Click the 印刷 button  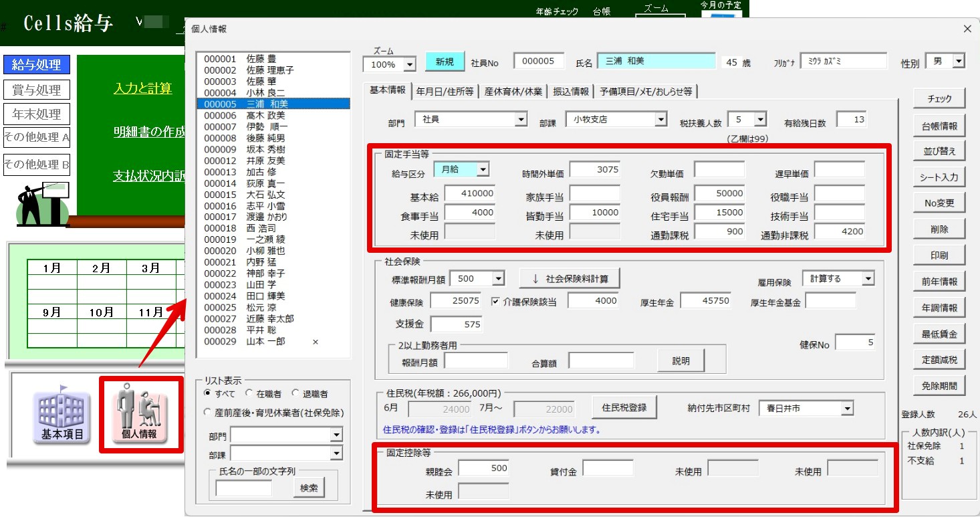pyautogui.click(x=939, y=255)
